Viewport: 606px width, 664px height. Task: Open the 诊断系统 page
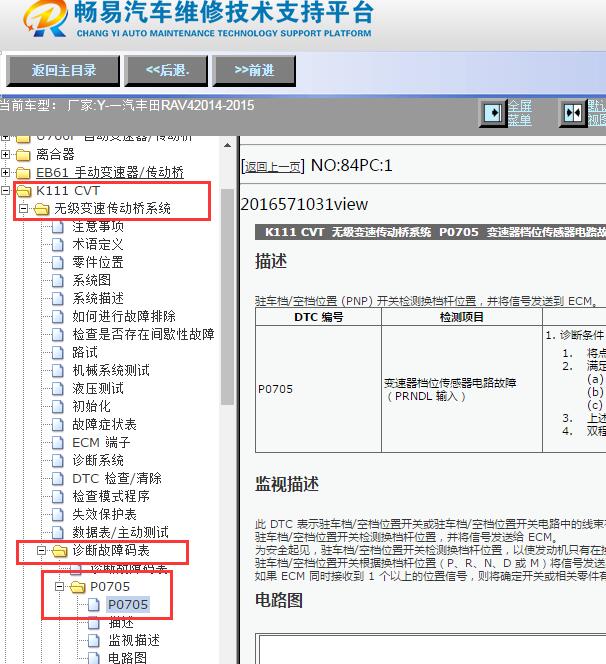click(98, 460)
